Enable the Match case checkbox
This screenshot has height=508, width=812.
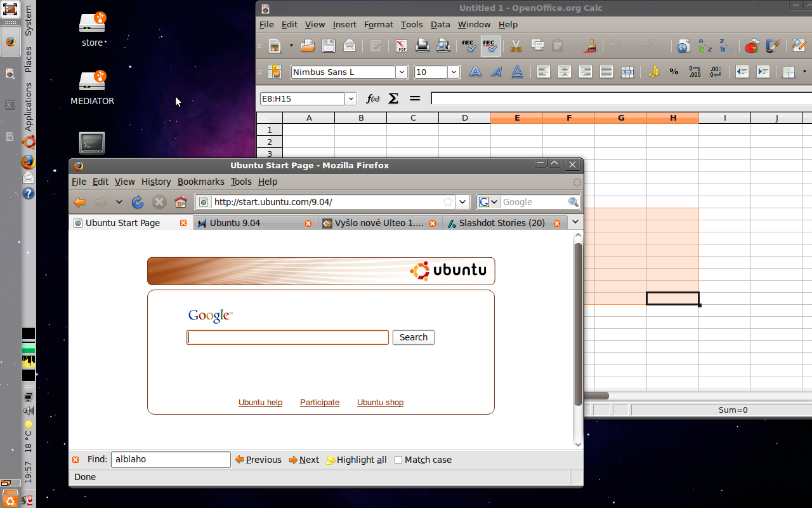tap(398, 460)
